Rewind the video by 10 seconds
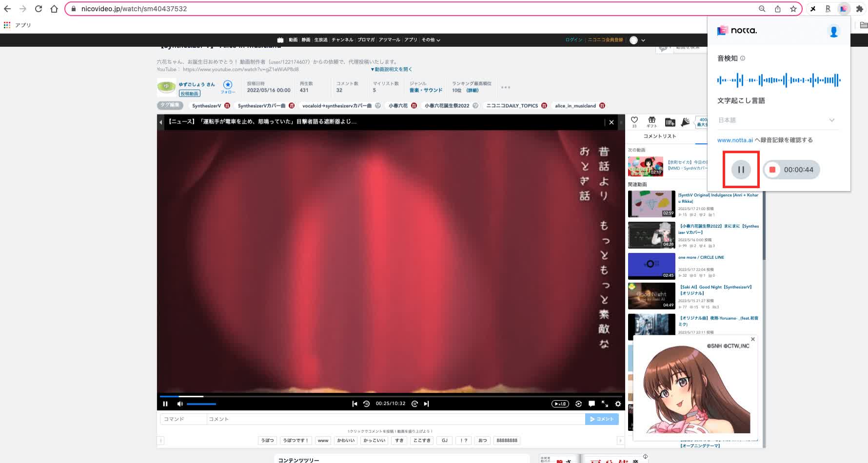 pyautogui.click(x=366, y=404)
